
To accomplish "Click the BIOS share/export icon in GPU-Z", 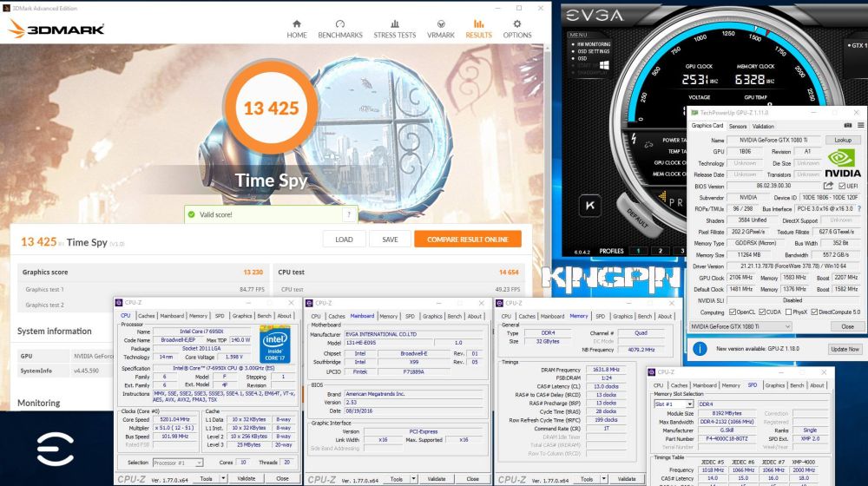I will pos(829,186).
